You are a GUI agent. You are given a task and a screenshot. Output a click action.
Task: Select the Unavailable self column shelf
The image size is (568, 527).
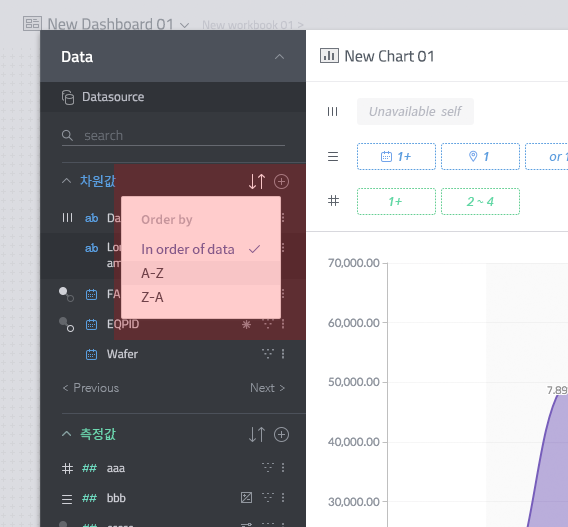click(415, 111)
